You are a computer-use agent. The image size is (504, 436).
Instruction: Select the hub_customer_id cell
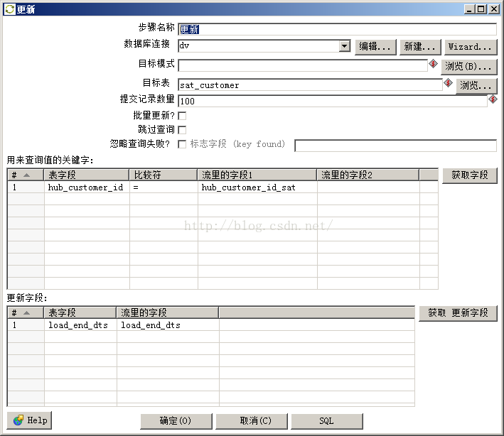(87, 187)
